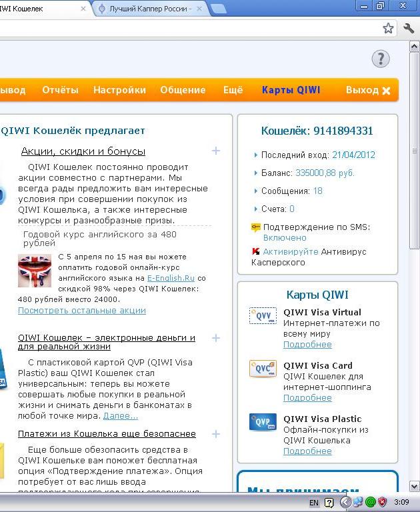Click the QVC Visa Card icon
The height and width of the screenshot is (512, 420).
tap(263, 369)
